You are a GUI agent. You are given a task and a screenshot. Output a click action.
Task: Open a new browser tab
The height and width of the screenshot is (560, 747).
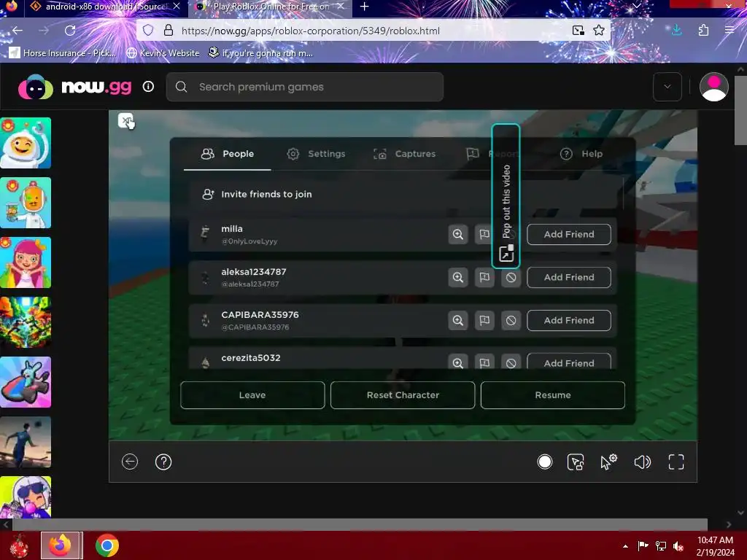[x=365, y=7]
